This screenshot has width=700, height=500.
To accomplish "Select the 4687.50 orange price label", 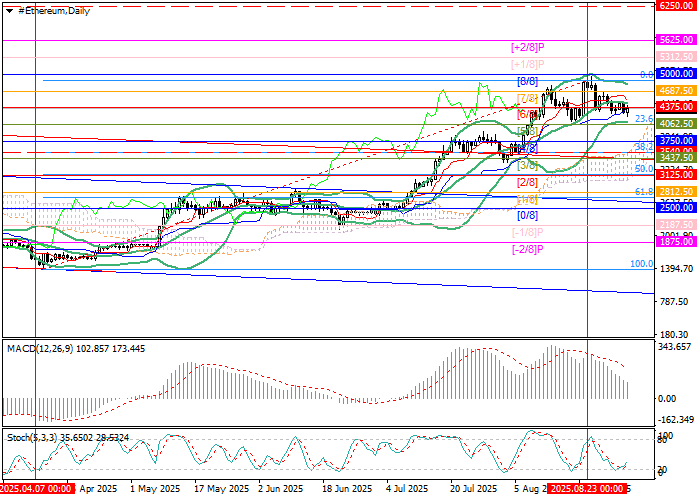I will [676, 91].
